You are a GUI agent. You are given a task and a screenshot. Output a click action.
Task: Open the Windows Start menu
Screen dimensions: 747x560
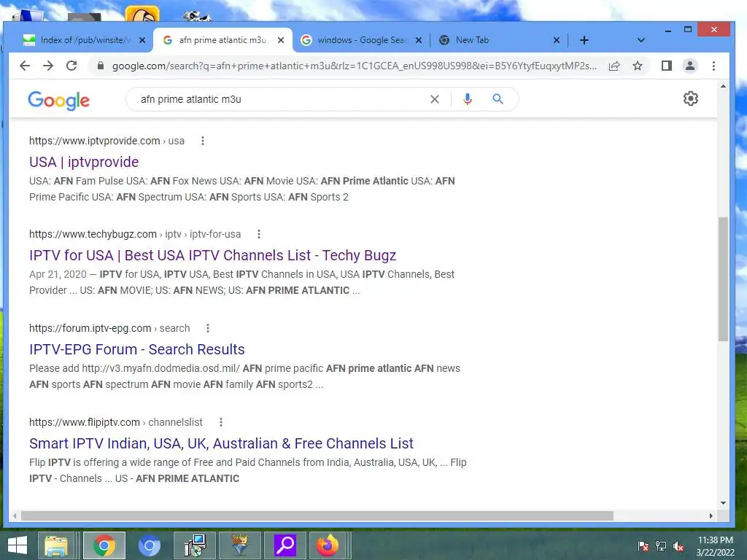tap(18, 545)
